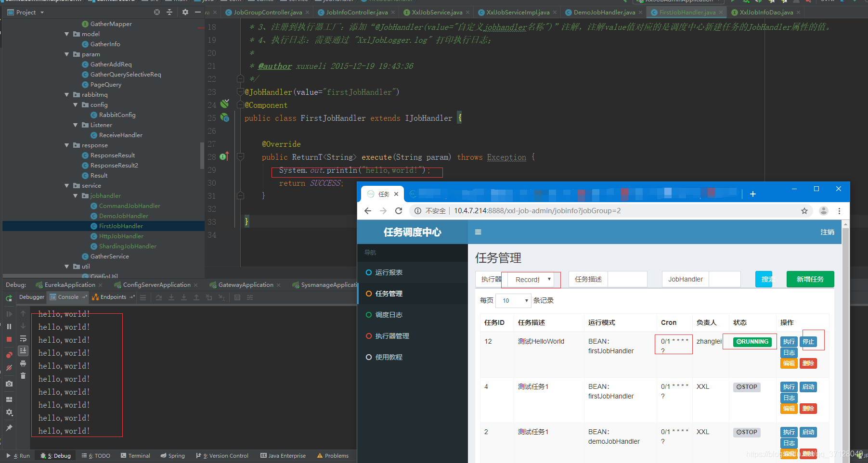This screenshot has width=868, height=463.
Task: Click locate target icon in Project panel
Action: point(157,12)
